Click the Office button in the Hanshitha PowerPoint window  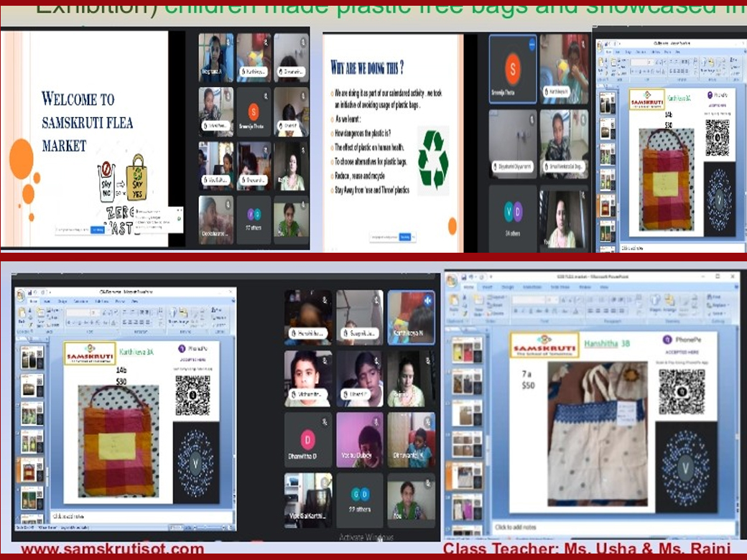click(453, 281)
